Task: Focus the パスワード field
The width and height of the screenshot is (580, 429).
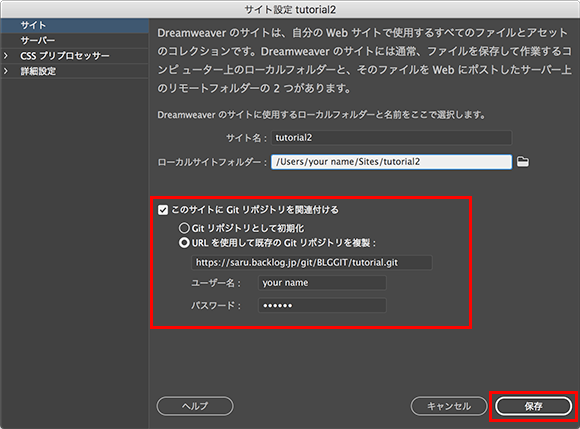Action: [322, 305]
